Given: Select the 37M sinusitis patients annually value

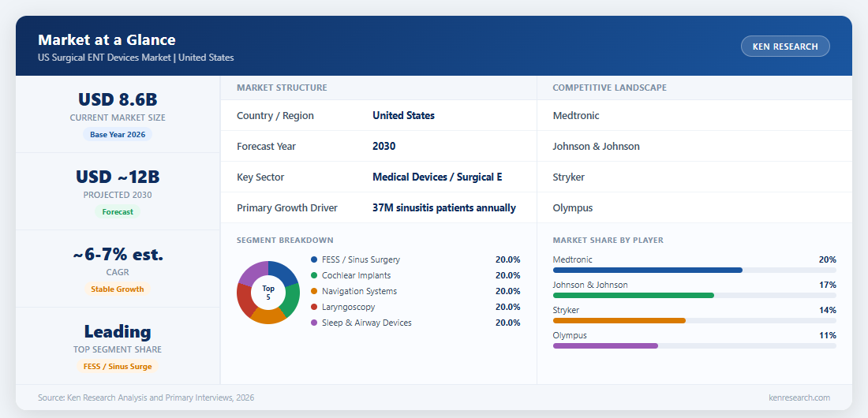Looking at the screenshot, I should pyautogui.click(x=444, y=208).
